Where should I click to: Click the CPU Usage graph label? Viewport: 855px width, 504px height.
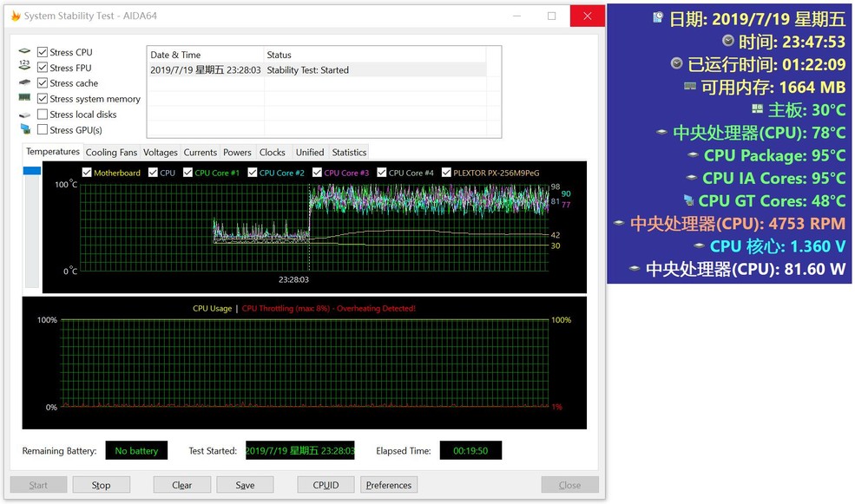point(212,309)
